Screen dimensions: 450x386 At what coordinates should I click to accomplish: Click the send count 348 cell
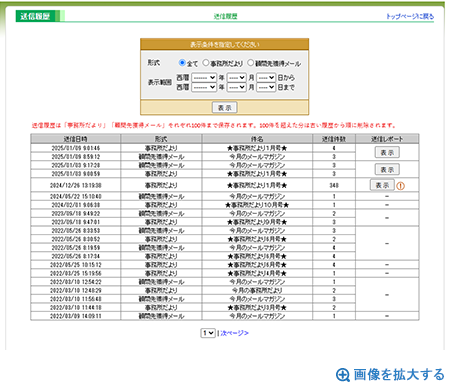point(334,185)
